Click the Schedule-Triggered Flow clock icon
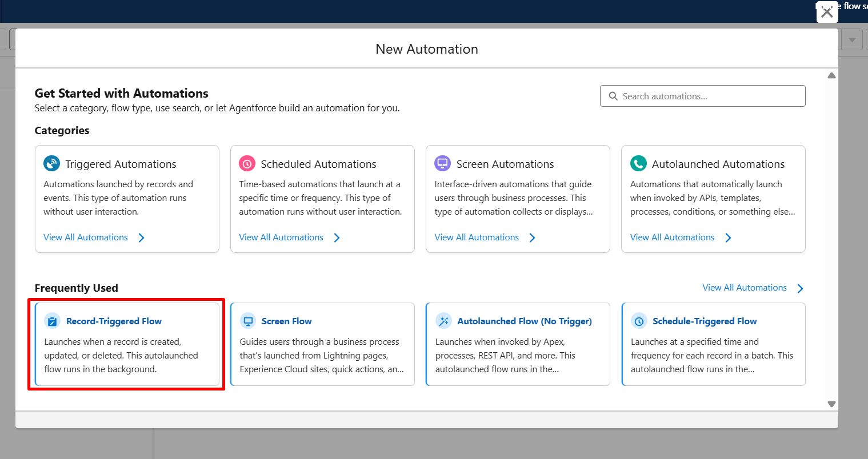The height and width of the screenshot is (459, 868). pos(639,321)
